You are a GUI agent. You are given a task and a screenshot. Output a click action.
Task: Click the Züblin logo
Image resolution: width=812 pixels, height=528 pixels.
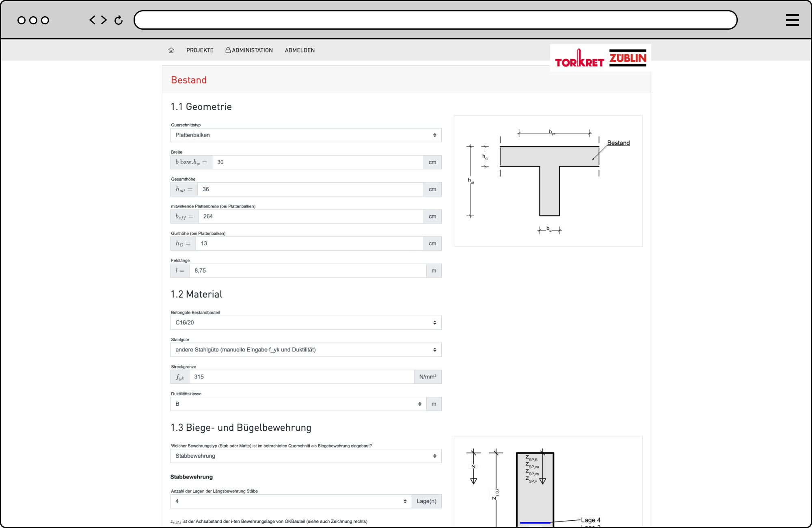coord(628,58)
